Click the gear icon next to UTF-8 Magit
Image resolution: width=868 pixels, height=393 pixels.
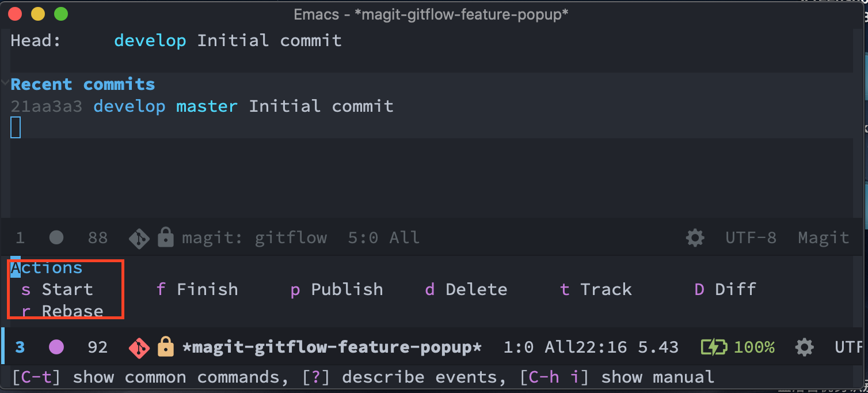(x=695, y=237)
